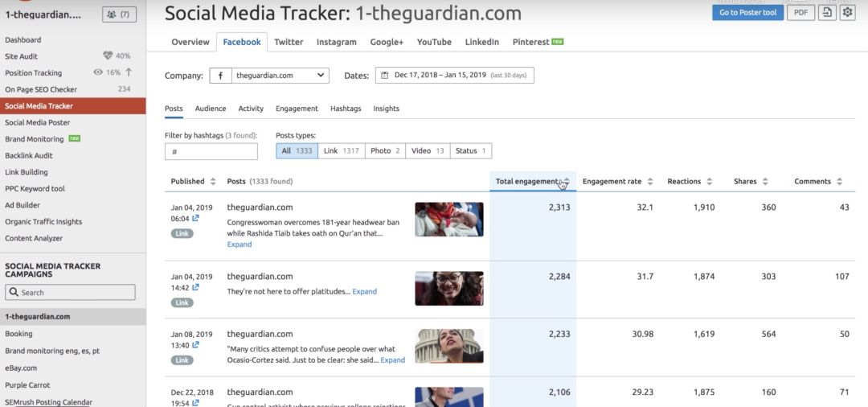Click the search magnifier in campaigns search
This screenshot has height=407, width=868.
[x=14, y=292]
